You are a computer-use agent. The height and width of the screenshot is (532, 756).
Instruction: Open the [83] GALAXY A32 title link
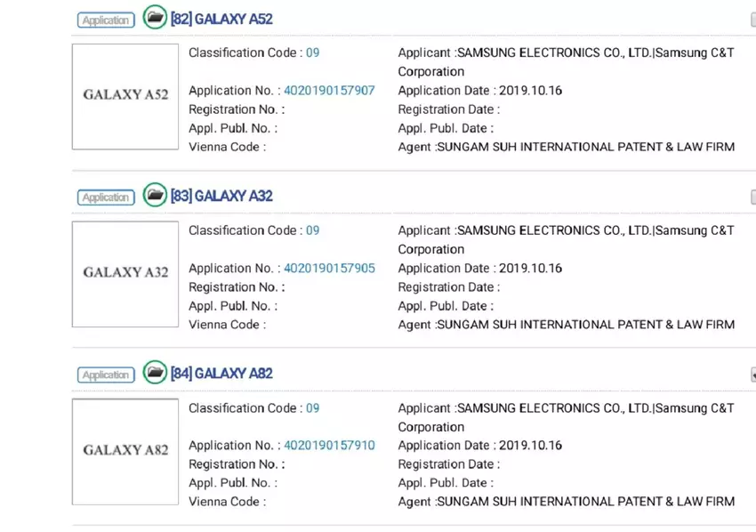coord(221,196)
